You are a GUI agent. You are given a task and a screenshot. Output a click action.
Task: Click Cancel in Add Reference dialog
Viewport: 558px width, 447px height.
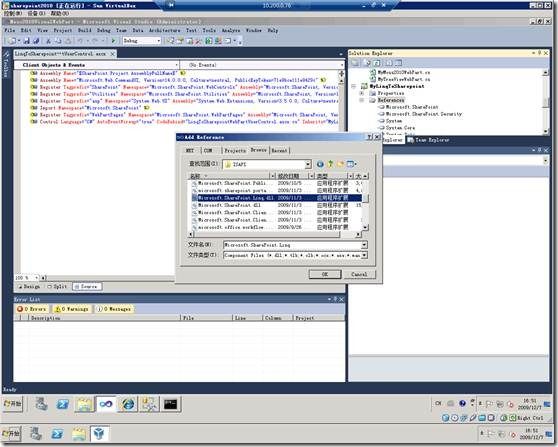(x=359, y=274)
